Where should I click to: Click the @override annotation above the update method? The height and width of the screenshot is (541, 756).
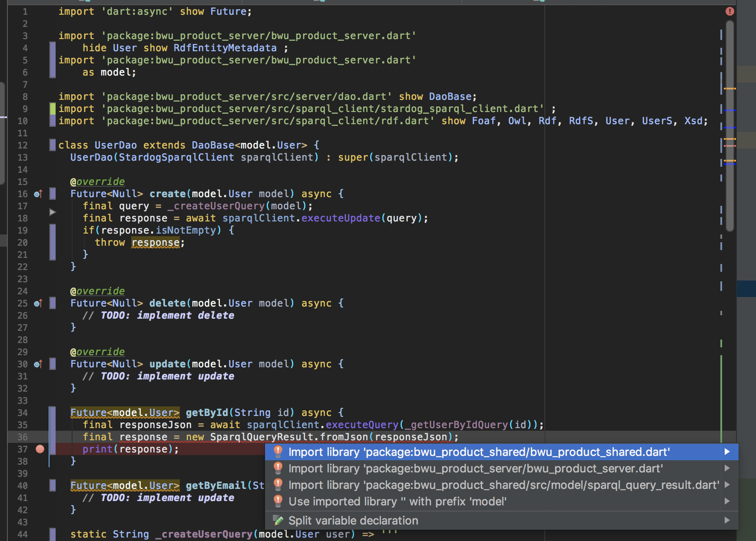(x=98, y=352)
